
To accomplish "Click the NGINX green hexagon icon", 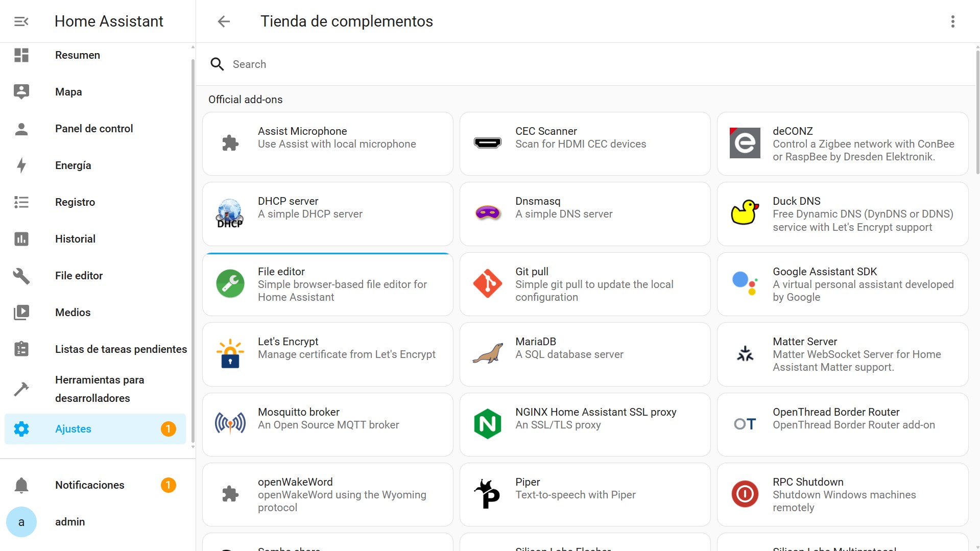I will (488, 424).
